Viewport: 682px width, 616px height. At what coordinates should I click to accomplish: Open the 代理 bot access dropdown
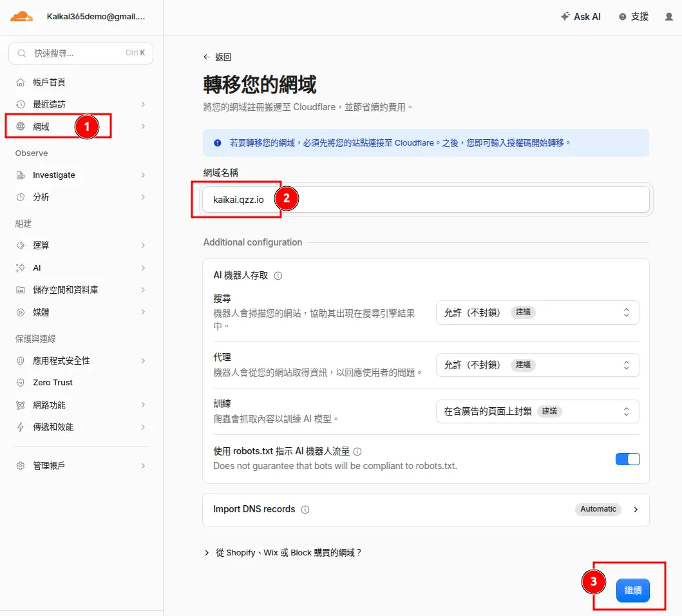[538, 365]
